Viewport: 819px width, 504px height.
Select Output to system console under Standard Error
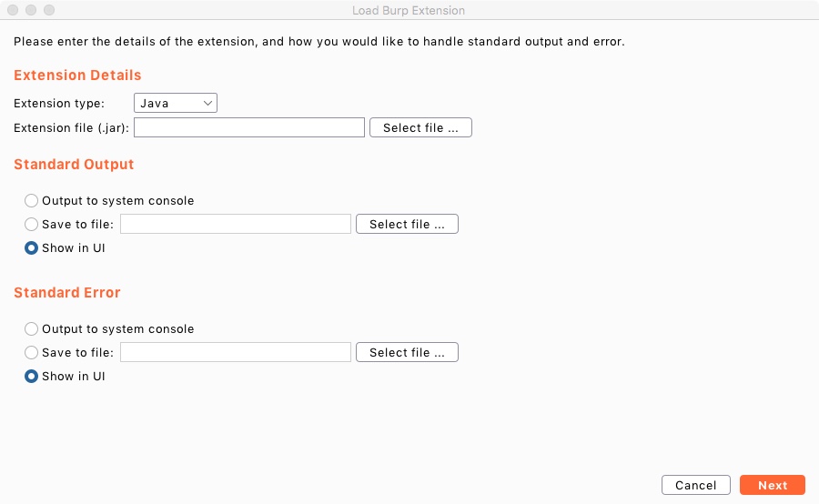(x=31, y=329)
